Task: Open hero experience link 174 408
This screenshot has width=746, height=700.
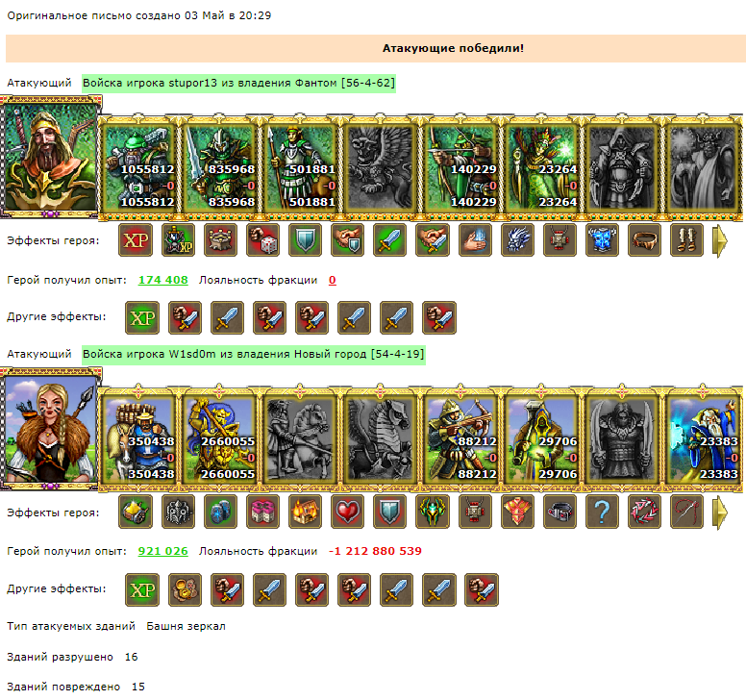Action: coord(163,280)
